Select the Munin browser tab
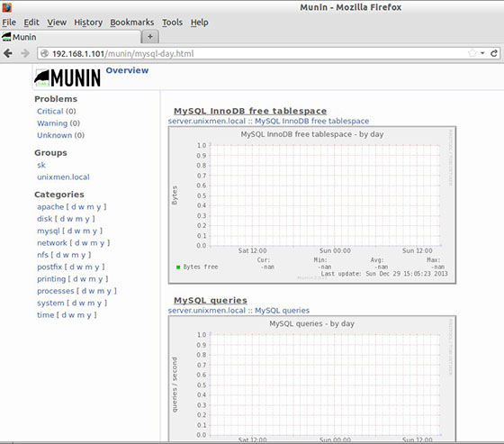 pyautogui.click(x=70, y=37)
